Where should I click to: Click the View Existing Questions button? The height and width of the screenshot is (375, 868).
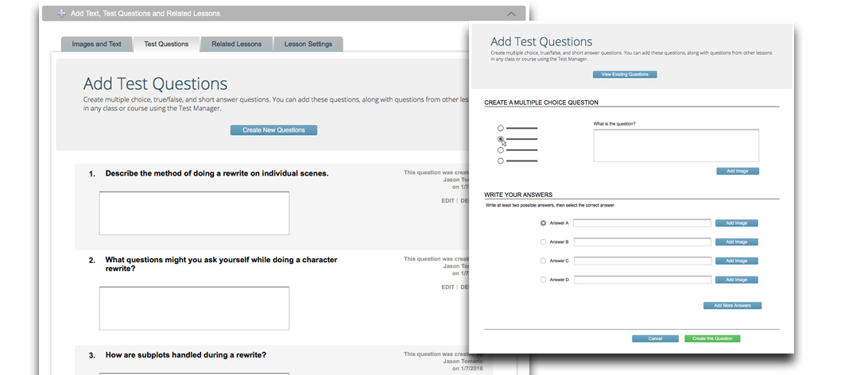click(x=624, y=75)
